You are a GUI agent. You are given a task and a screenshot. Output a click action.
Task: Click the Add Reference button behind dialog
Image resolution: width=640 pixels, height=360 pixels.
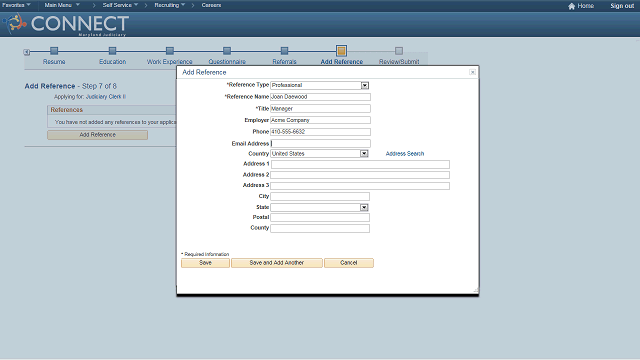tap(98, 135)
